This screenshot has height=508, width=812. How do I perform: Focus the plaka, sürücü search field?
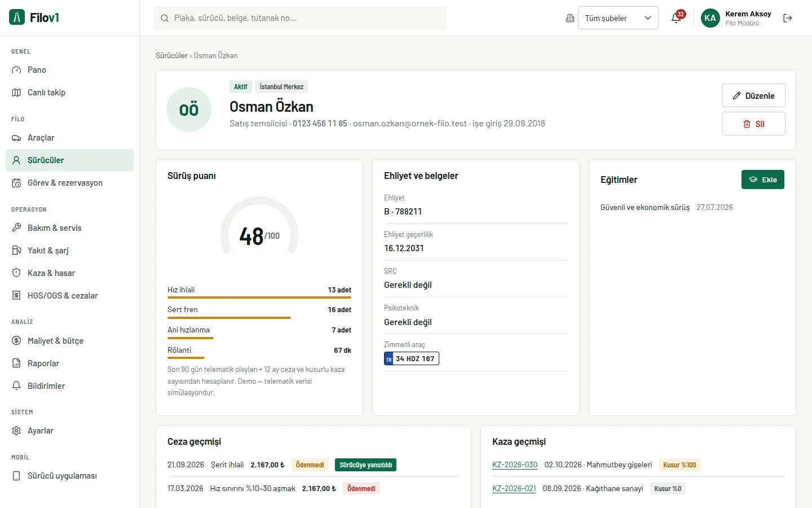[300, 18]
